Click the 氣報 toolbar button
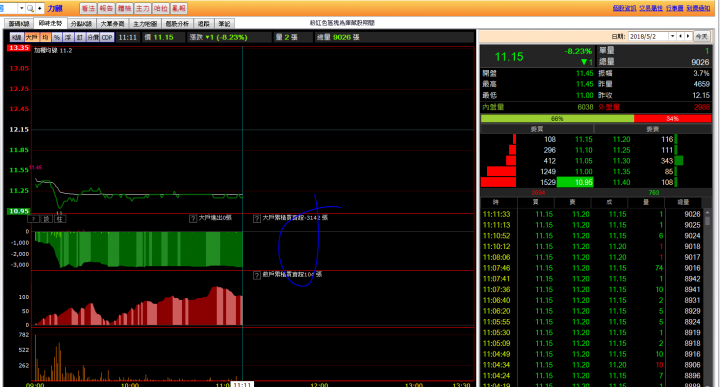The image size is (720, 387). (x=179, y=9)
